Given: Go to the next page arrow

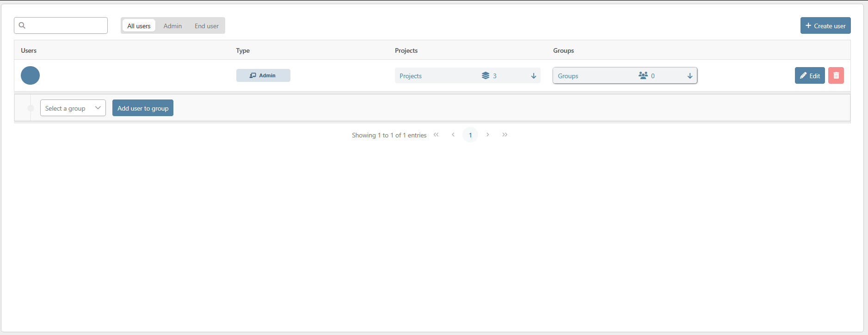Looking at the screenshot, I should click(x=487, y=135).
